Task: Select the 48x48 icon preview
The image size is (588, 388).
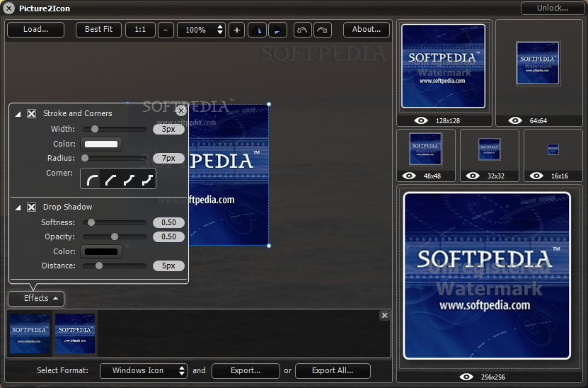Action: [x=426, y=149]
